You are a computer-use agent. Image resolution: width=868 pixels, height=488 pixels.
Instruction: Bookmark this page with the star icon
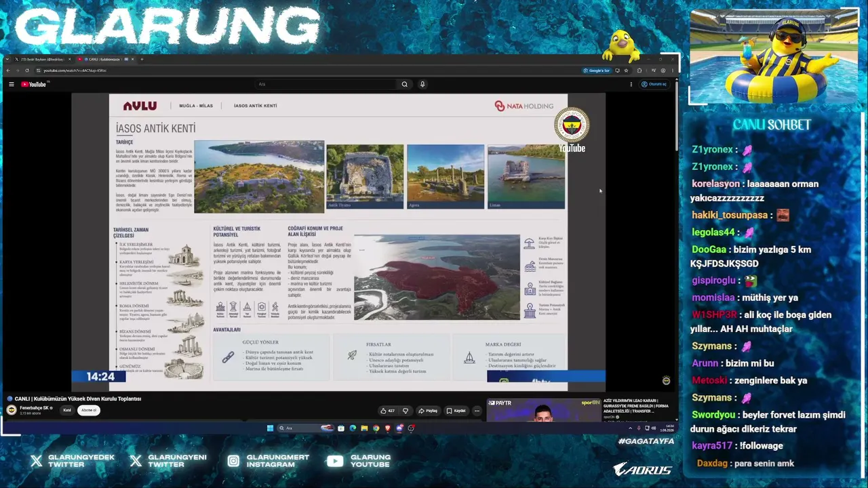[626, 70]
